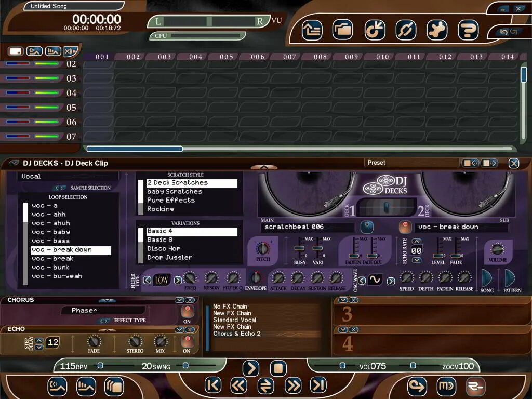Screen dimensions: 532x399
Task: Click the BPM slider handle
Action: point(100,365)
